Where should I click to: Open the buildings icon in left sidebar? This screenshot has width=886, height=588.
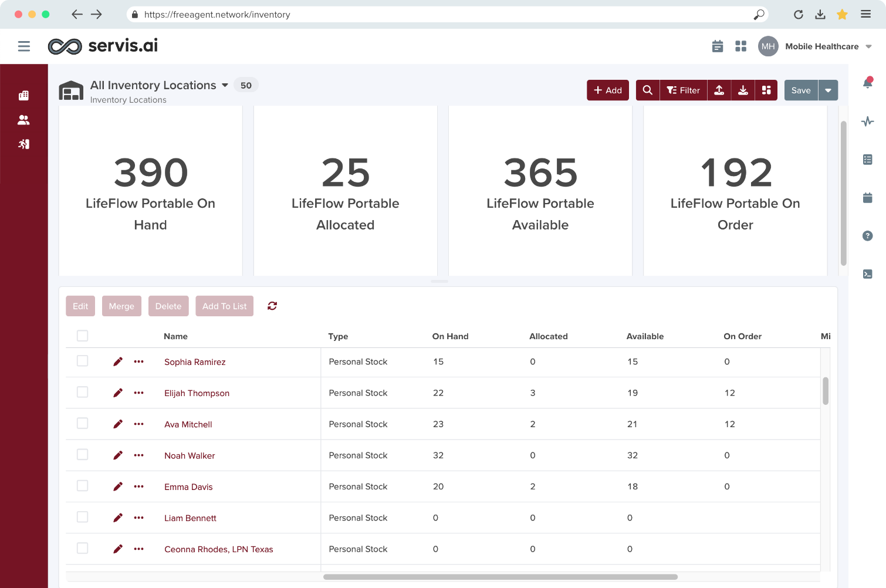(24, 96)
